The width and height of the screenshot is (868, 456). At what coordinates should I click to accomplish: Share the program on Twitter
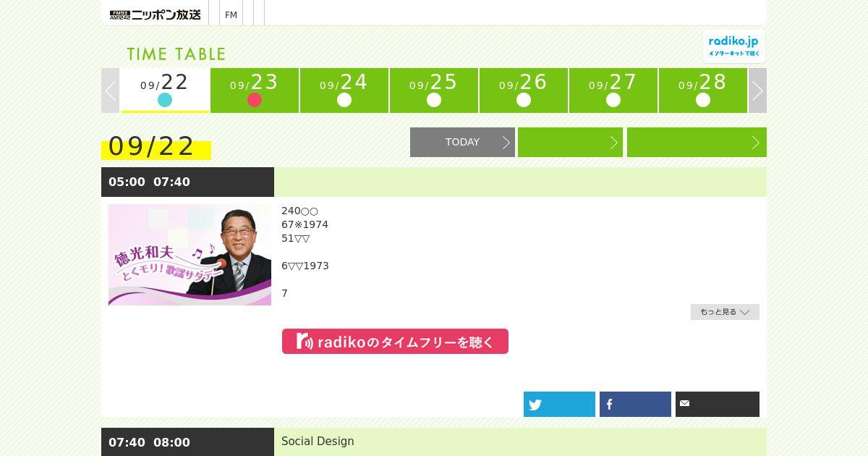coord(559,405)
